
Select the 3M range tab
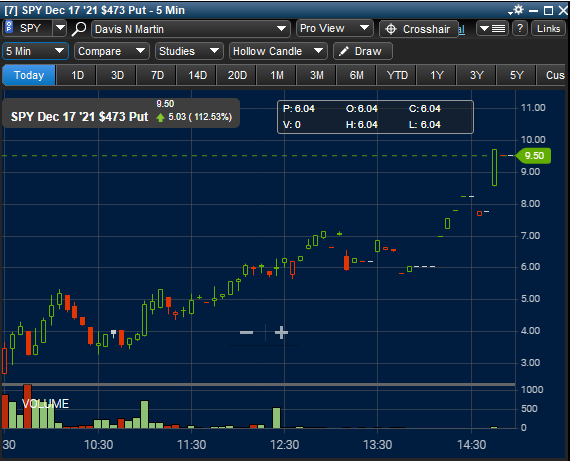tap(317, 75)
